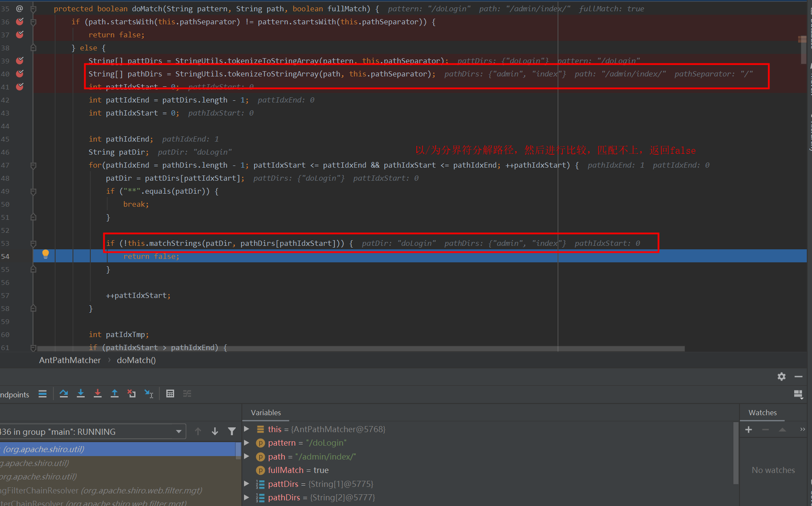Click the 'break;' statement on line 50
Screen dimensions: 812x506
[136, 204]
